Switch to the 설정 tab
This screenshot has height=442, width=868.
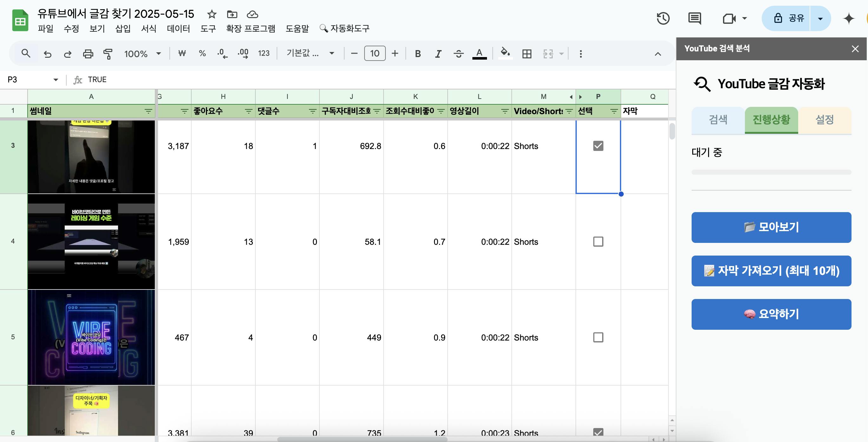click(825, 120)
